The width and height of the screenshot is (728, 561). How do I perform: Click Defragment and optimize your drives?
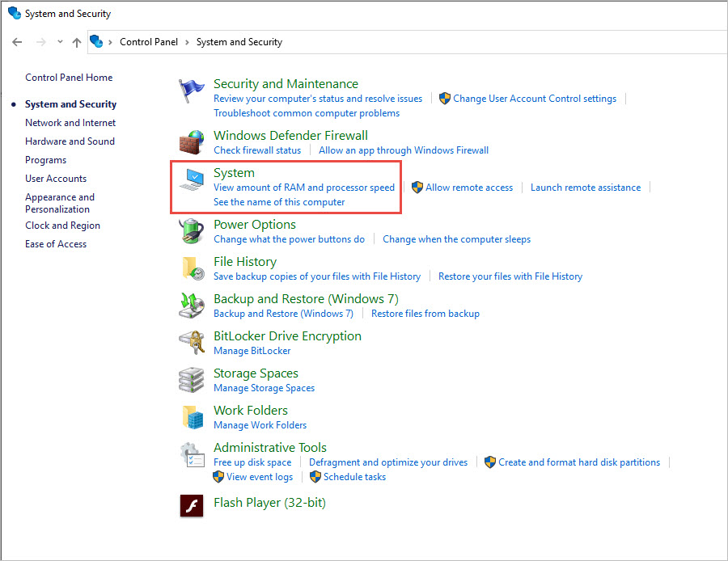click(x=388, y=462)
